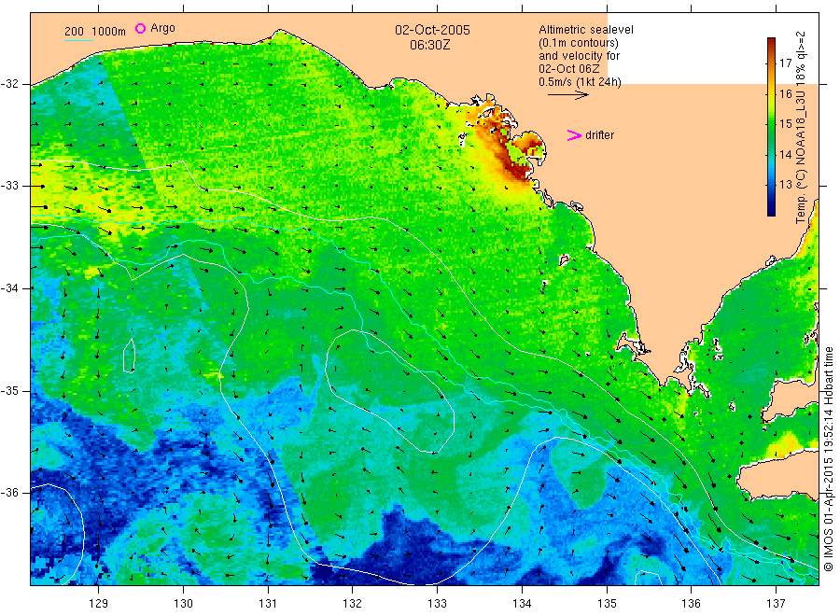Click longitude axis label 134
Screen dimensions: 840x616
522,604
